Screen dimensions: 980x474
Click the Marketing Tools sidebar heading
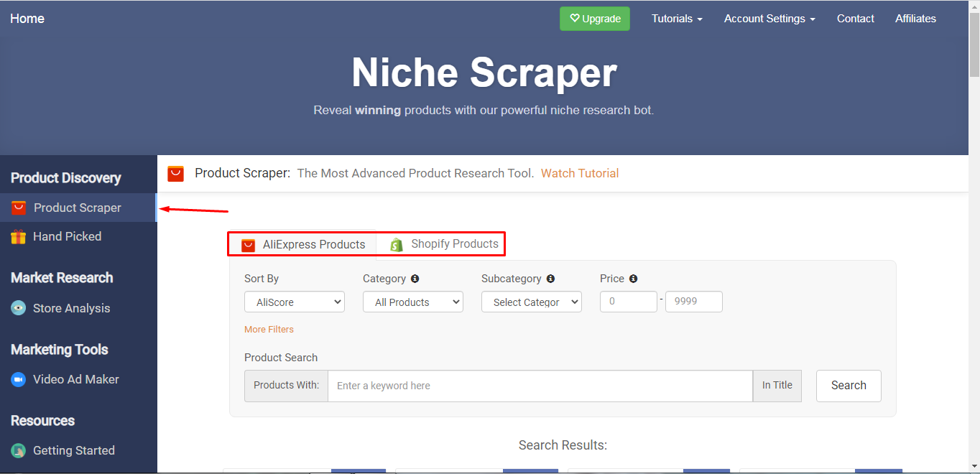(60, 350)
